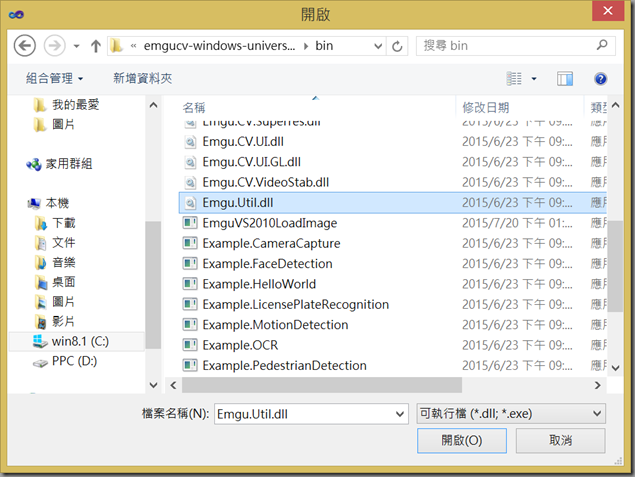The width and height of the screenshot is (635, 477).
Task: Select Example.MotionDetection application icon
Action: (x=190, y=324)
